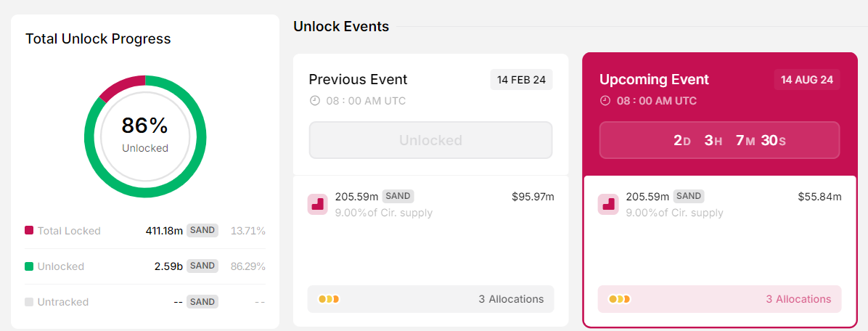The width and height of the screenshot is (868, 331).
Task: Click the 14 AUG 24 date badge
Action: click(807, 80)
